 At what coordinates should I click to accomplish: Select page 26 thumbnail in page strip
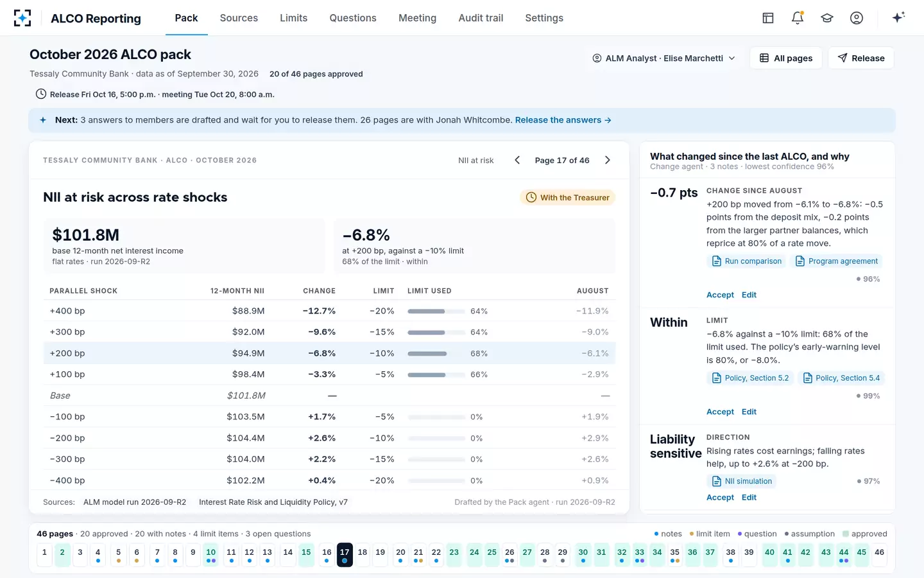click(x=509, y=554)
